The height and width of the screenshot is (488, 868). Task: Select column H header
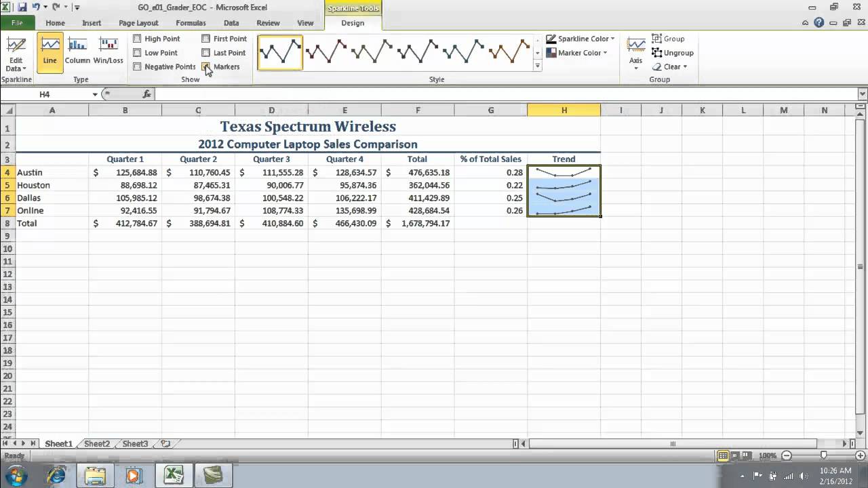564,110
